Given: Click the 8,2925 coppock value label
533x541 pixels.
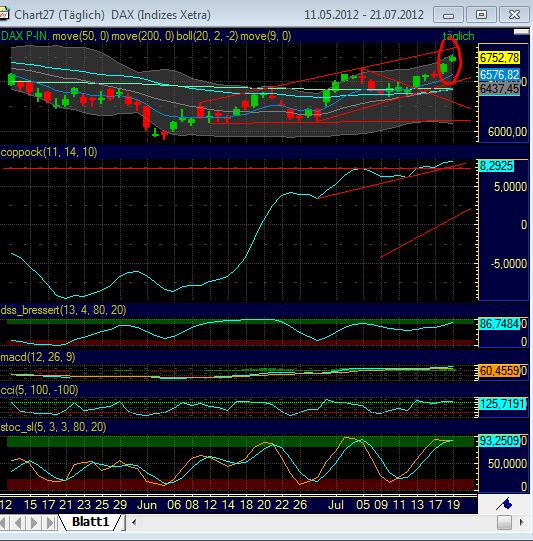Looking at the screenshot, I should point(496,166).
